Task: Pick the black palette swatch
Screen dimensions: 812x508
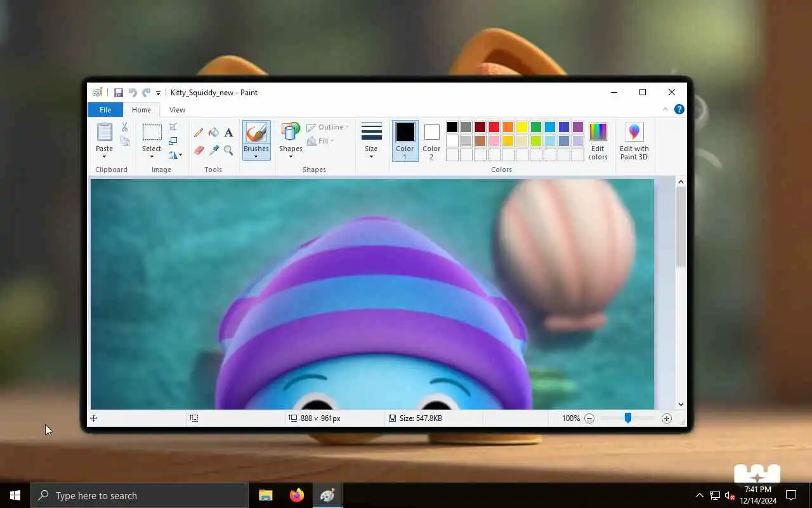Action: [x=452, y=127]
